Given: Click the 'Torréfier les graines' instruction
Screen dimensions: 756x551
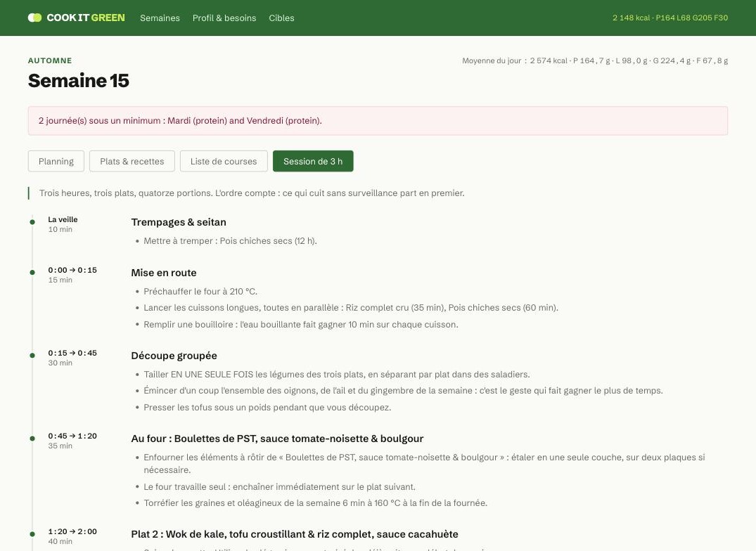Looking at the screenshot, I should tap(315, 503).
